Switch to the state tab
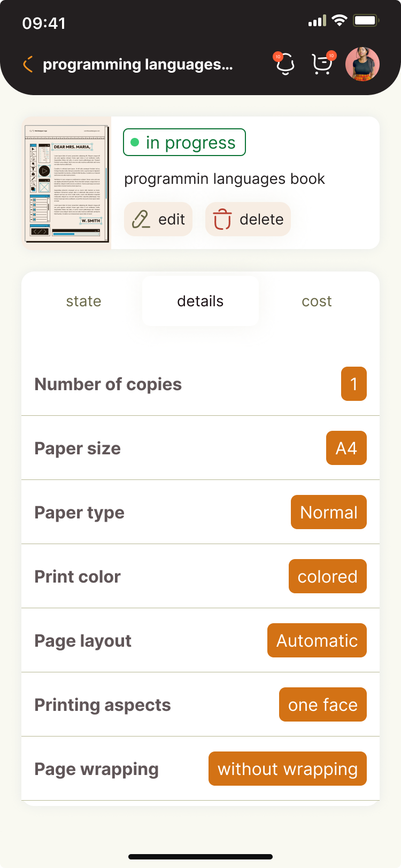Viewport: 401px width, 868px height. [x=83, y=301]
